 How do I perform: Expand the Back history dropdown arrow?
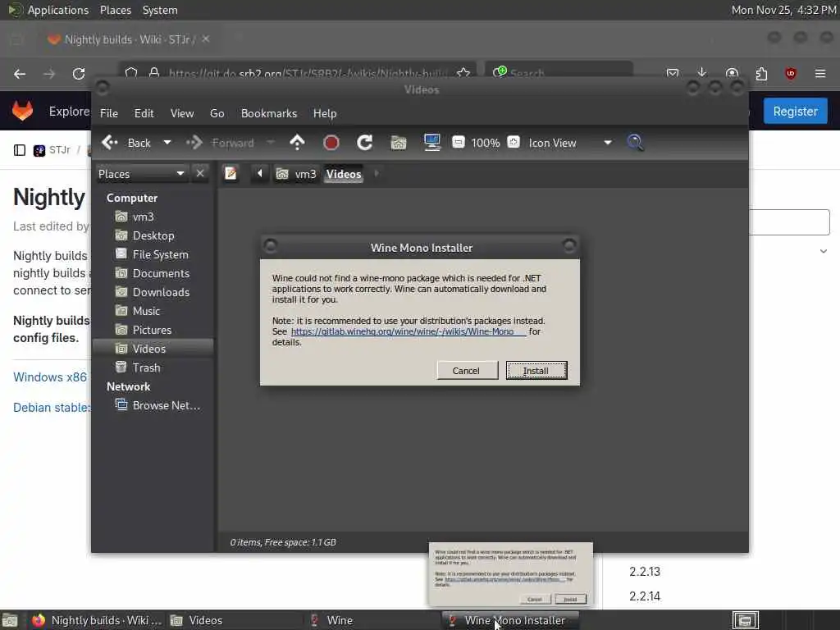point(167,143)
